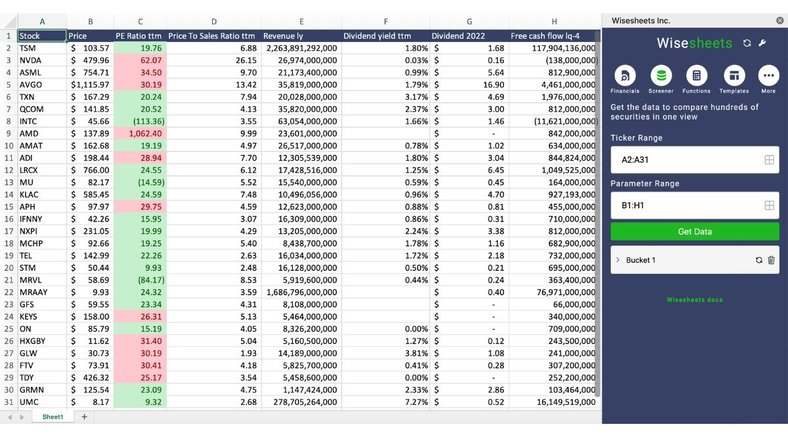This screenshot has width=788, height=435.
Task: Switch to the Sheet1 tab
Action: [x=53, y=417]
